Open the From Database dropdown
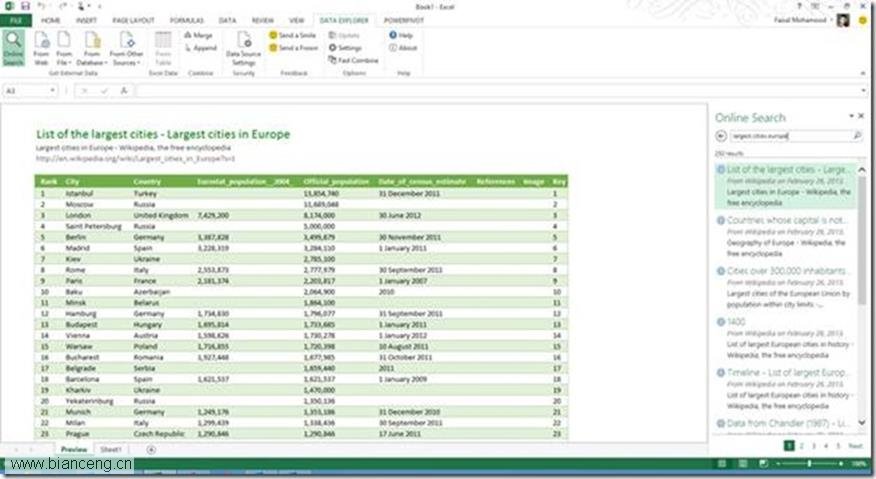The width and height of the screenshot is (876, 479). point(92,49)
